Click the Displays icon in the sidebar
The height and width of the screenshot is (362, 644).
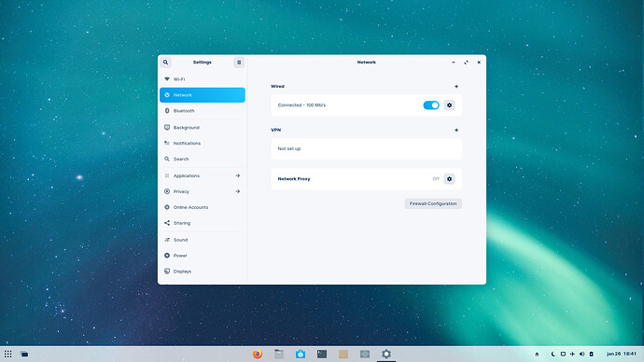(x=167, y=271)
